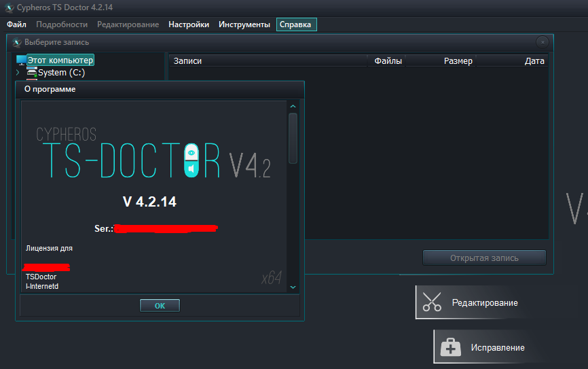Image resolution: width=588 pixels, height=369 pixels.
Task: Click the About dialog scroll up arrow
Action: click(x=293, y=106)
